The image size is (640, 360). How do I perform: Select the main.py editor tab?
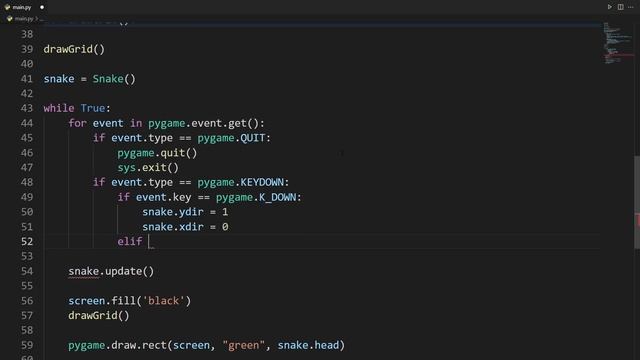point(24,7)
